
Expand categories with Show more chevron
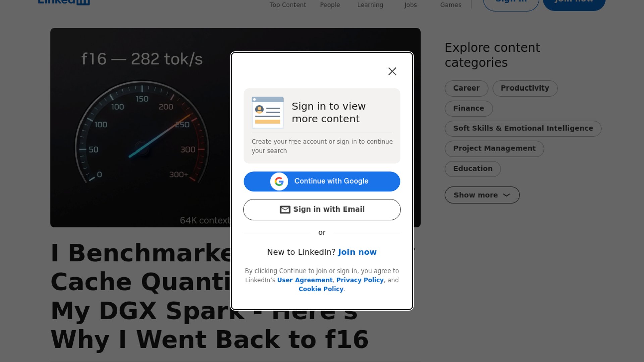tap(482, 195)
